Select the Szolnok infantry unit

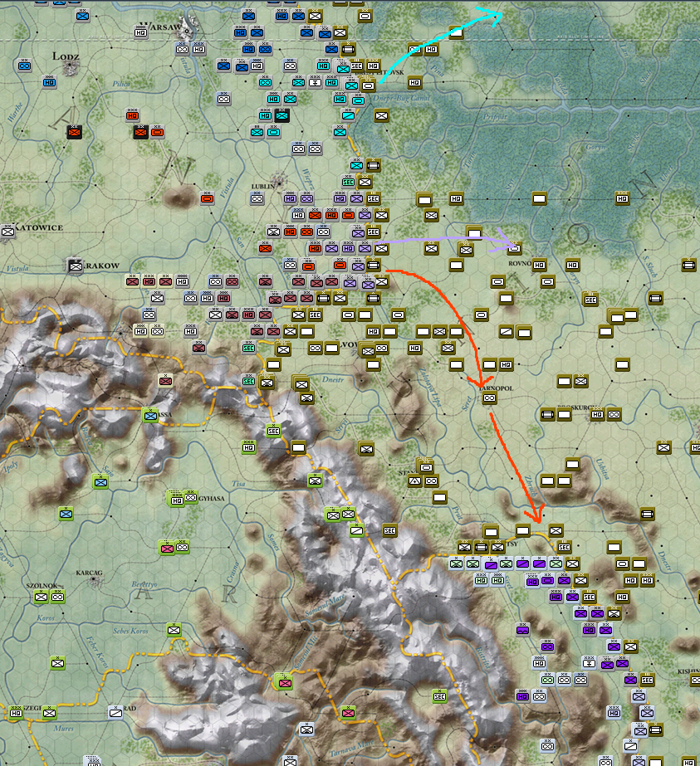[41, 597]
